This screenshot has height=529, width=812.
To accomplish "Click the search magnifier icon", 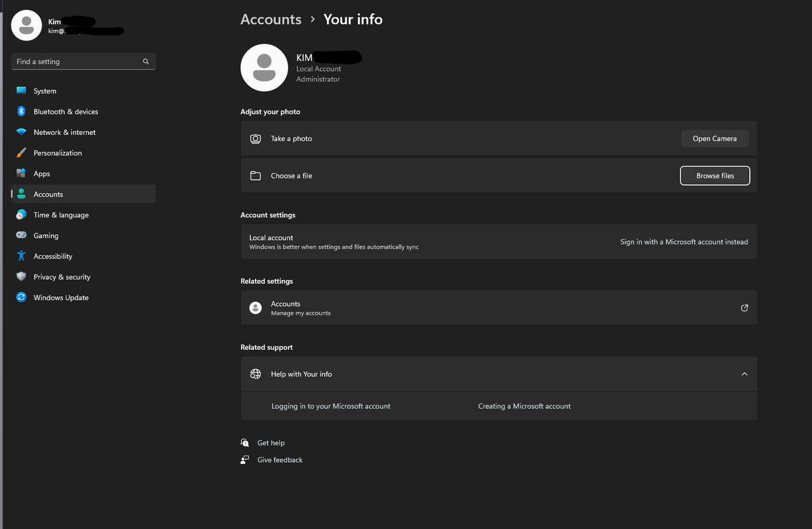I will click(146, 61).
